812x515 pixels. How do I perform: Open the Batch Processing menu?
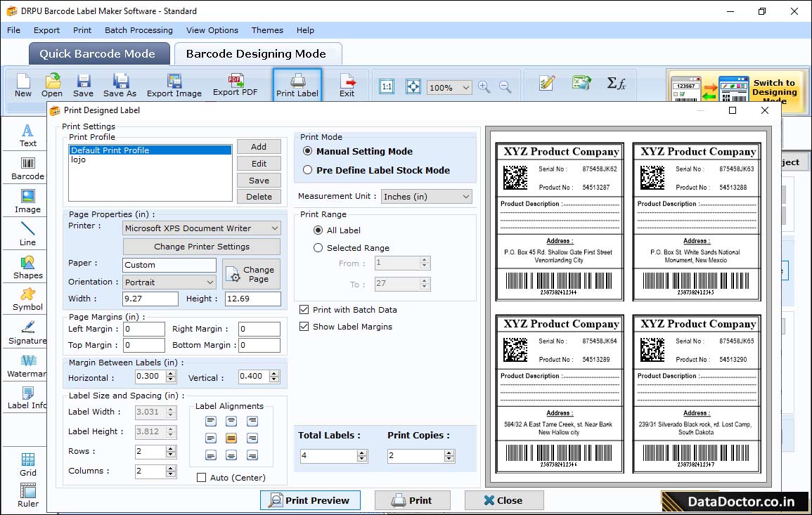tap(138, 30)
